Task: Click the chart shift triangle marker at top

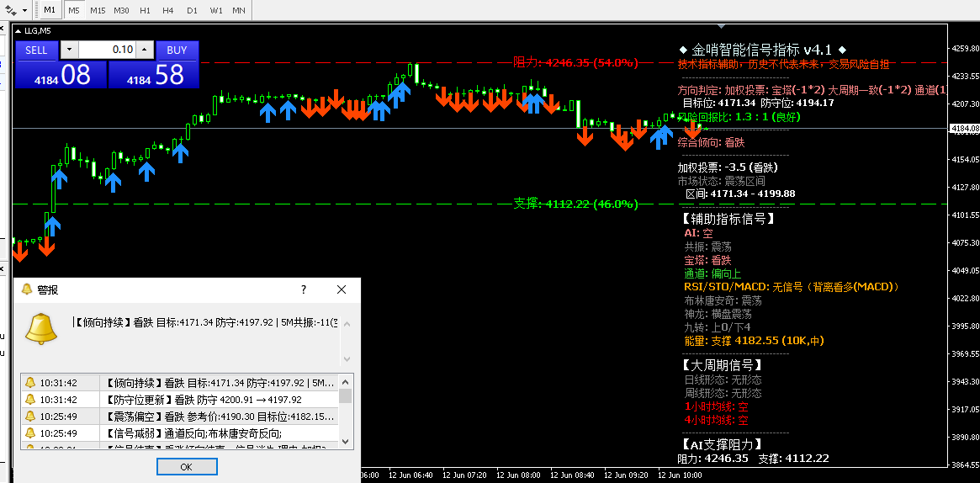Action: coord(723,26)
